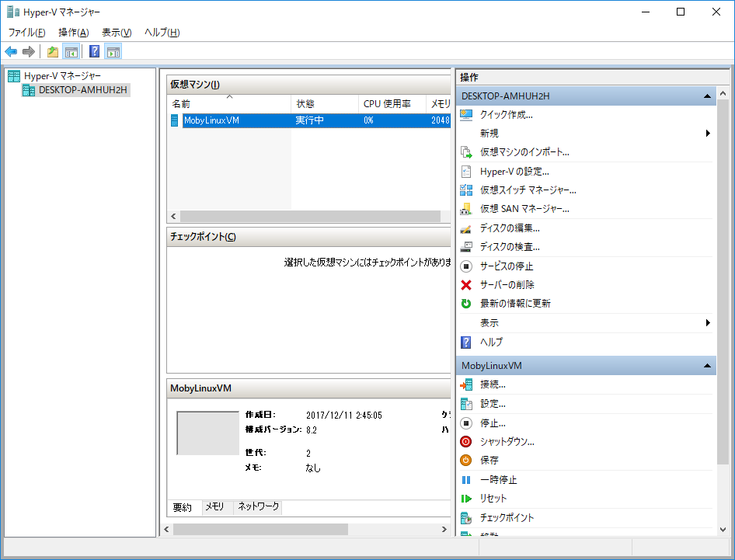This screenshot has width=735, height=560.
Task: Switch to the ネットワーク tab
Action: 258,506
